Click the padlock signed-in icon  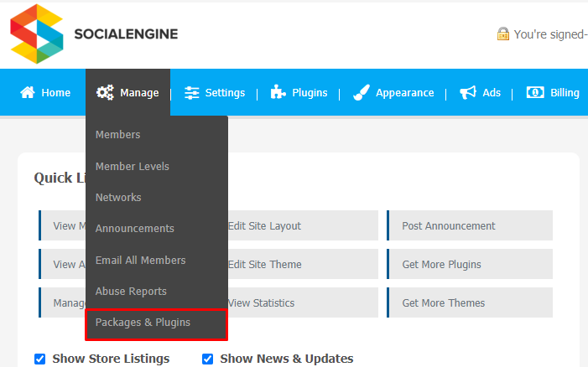point(503,34)
